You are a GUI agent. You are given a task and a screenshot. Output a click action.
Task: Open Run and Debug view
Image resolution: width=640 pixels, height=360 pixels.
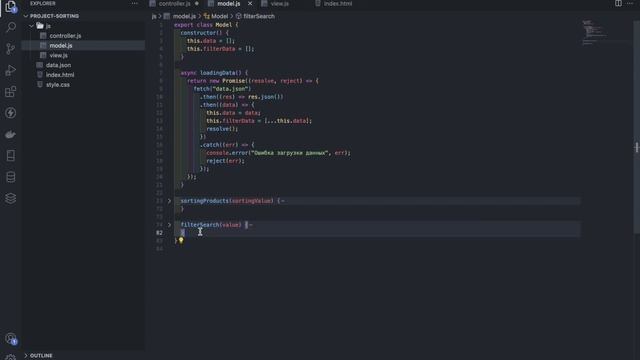tap(11, 70)
